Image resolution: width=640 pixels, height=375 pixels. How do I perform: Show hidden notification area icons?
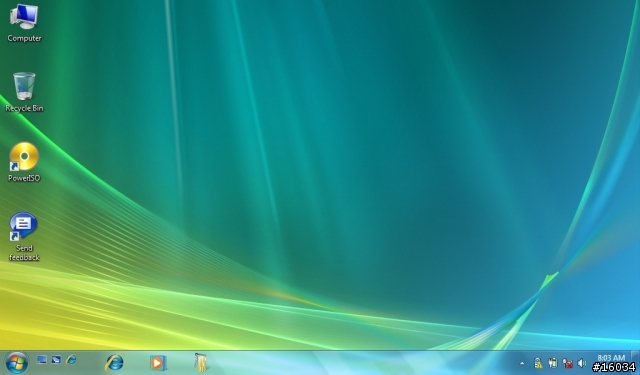(522, 363)
